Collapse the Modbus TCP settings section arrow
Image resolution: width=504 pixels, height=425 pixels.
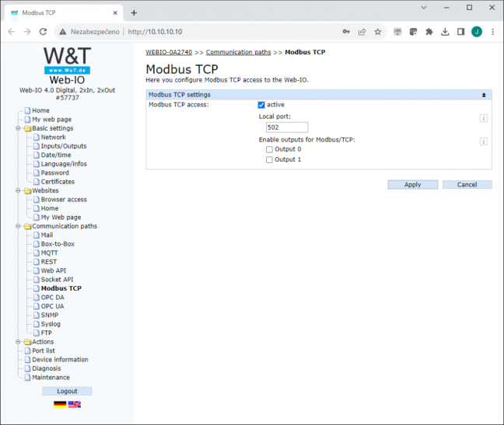tap(484, 95)
